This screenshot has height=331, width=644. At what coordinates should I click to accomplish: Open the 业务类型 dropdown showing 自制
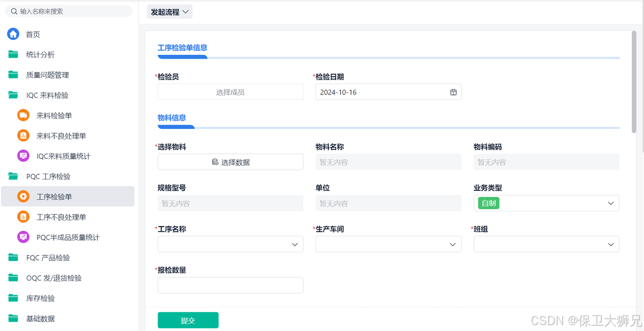(x=546, y=203)
